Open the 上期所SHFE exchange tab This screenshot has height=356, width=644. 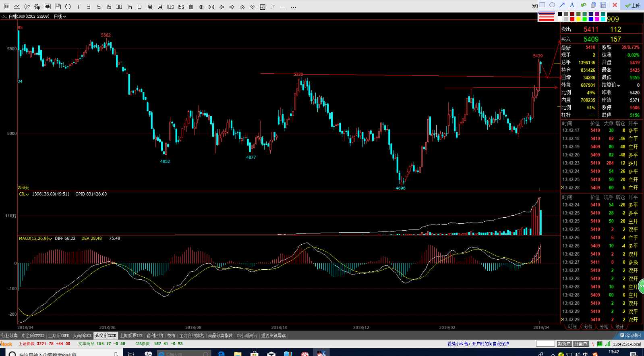[x=59, y=336]
